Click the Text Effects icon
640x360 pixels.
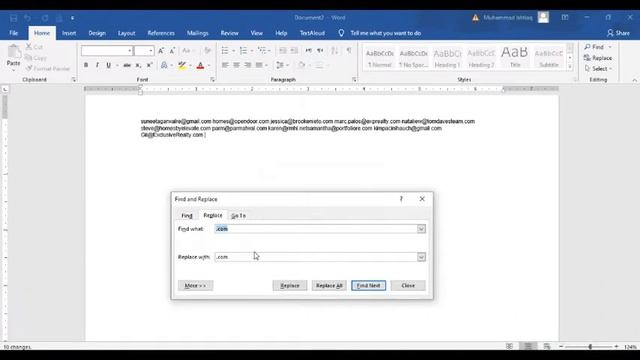coord(164,65)
